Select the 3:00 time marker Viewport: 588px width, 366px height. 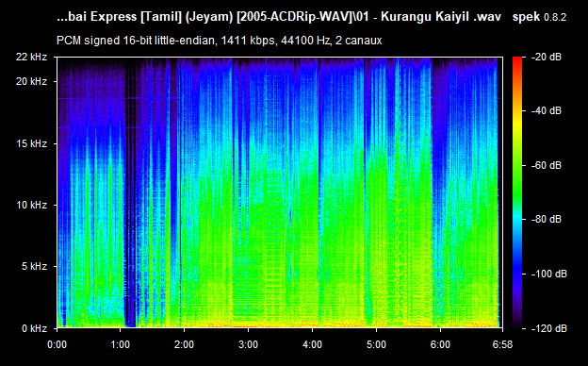click(248, 344)
